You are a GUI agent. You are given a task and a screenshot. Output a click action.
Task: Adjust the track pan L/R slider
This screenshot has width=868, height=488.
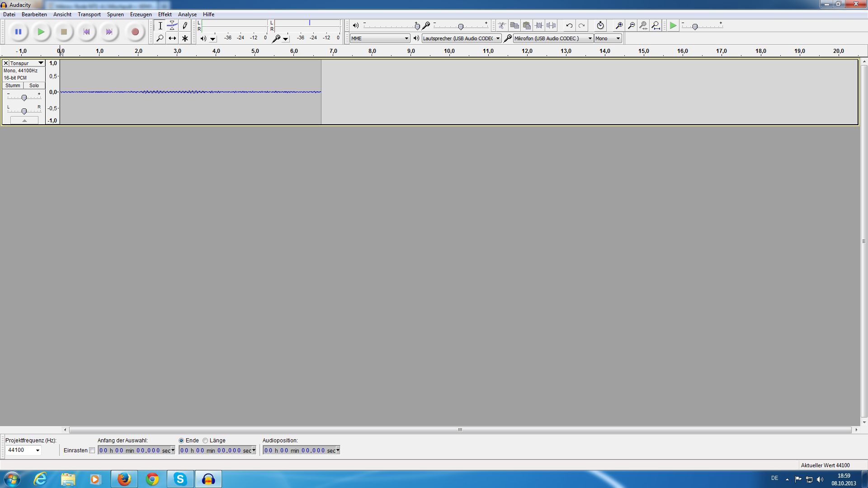[24, 111]
